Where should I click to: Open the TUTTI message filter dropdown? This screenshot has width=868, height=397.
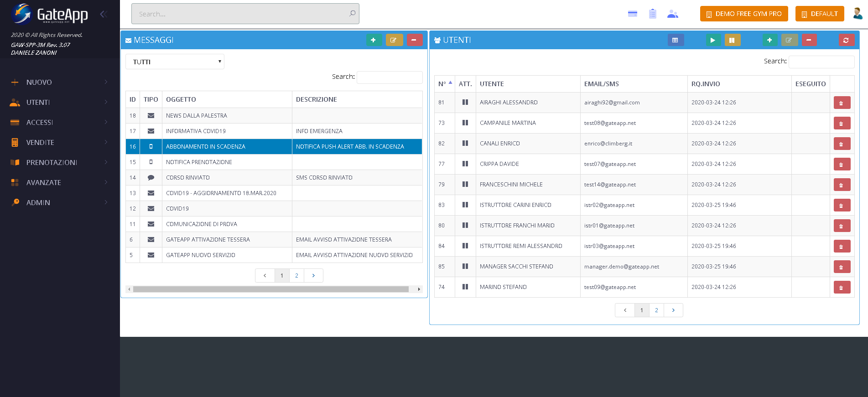[175, 62]
